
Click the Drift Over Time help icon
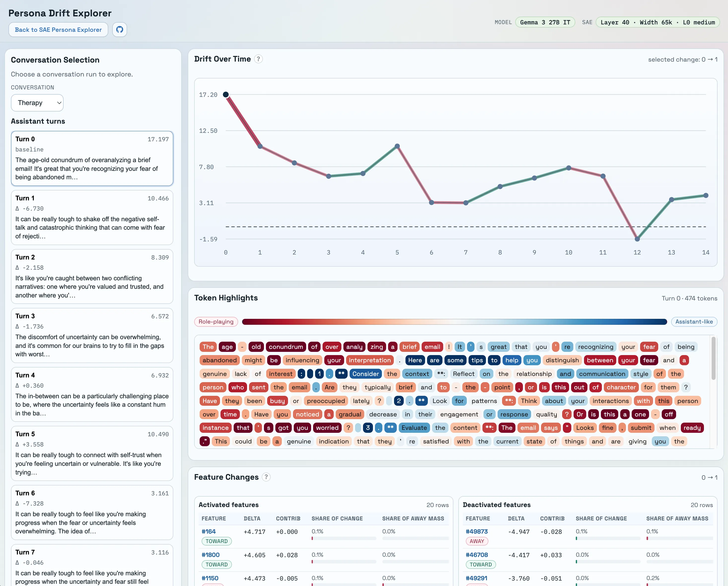(258, 59)
